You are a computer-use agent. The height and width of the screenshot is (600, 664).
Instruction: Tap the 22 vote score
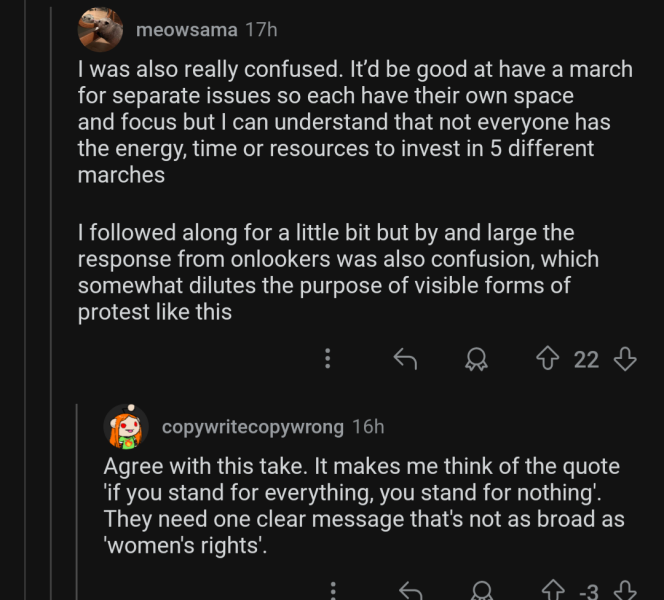587,359
